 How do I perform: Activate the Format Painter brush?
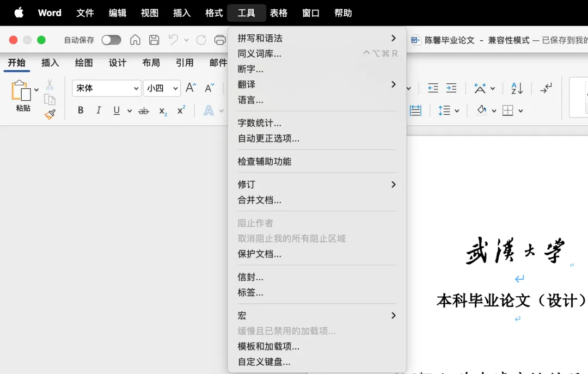point(50,114)
